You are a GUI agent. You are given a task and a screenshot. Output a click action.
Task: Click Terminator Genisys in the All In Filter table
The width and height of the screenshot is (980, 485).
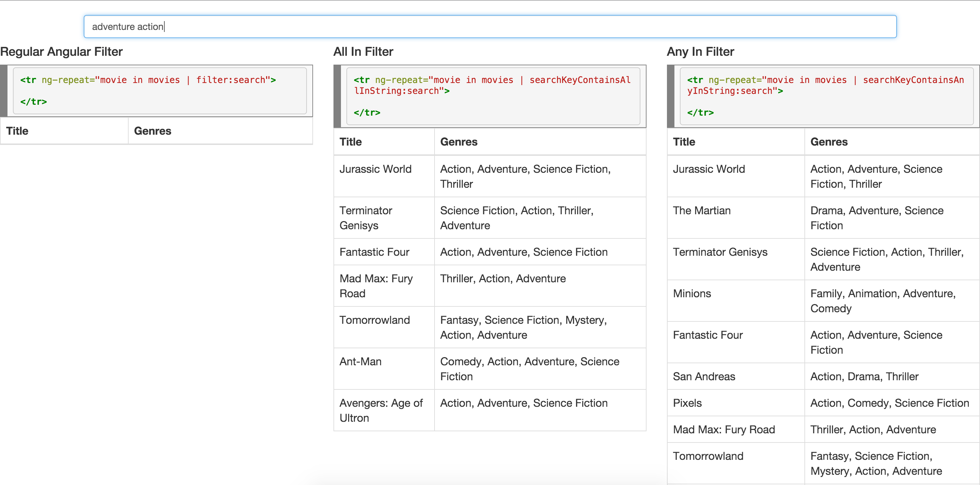coord(365,218)
